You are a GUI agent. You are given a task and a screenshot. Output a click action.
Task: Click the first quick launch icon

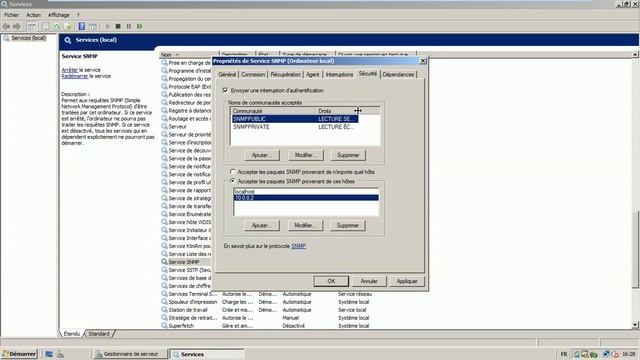(x=49, y=354)
